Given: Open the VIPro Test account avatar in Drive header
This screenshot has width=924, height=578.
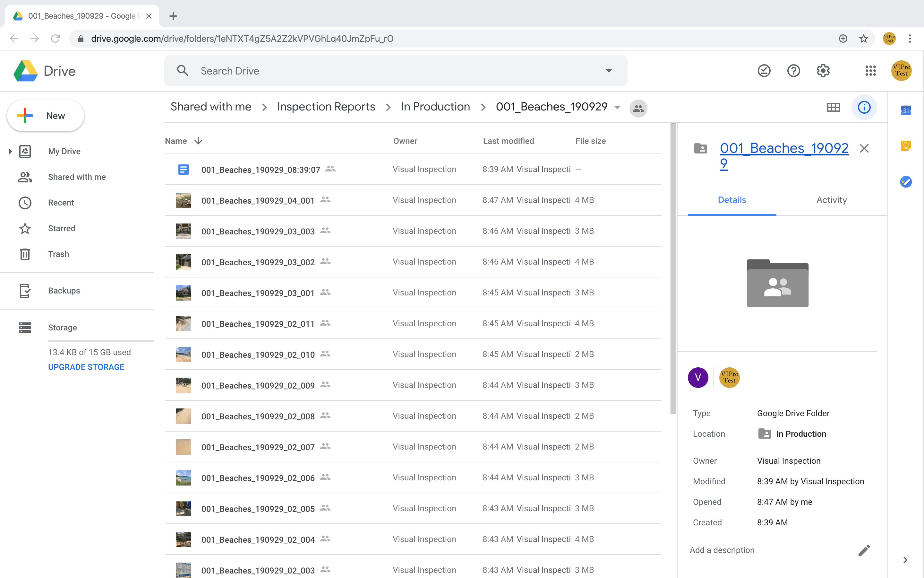Looking at the screenshot, I should coord(901,71).
